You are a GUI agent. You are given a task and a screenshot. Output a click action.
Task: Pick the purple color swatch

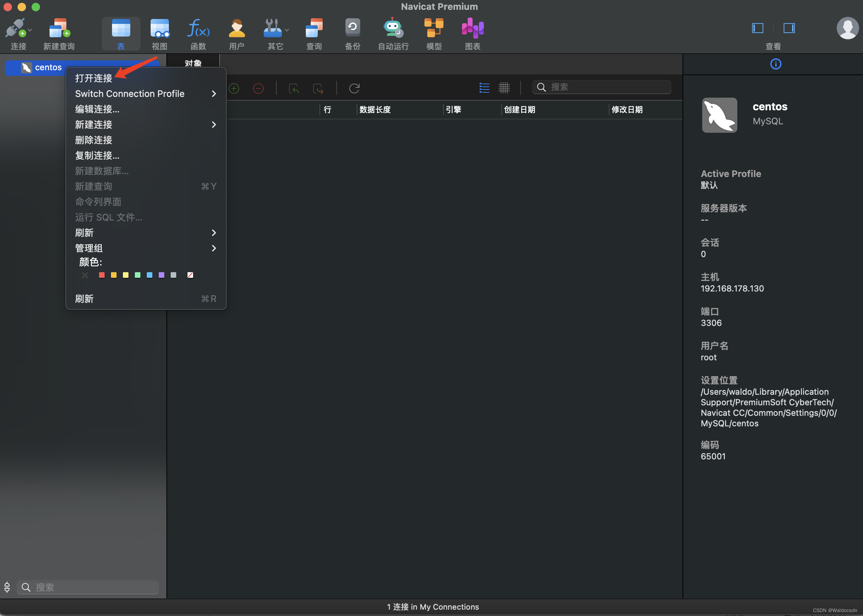point(162,275)
